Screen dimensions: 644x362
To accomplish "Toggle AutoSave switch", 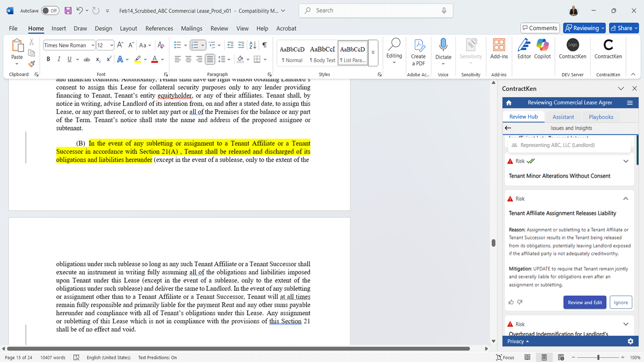I will click(x=50, y=10).
